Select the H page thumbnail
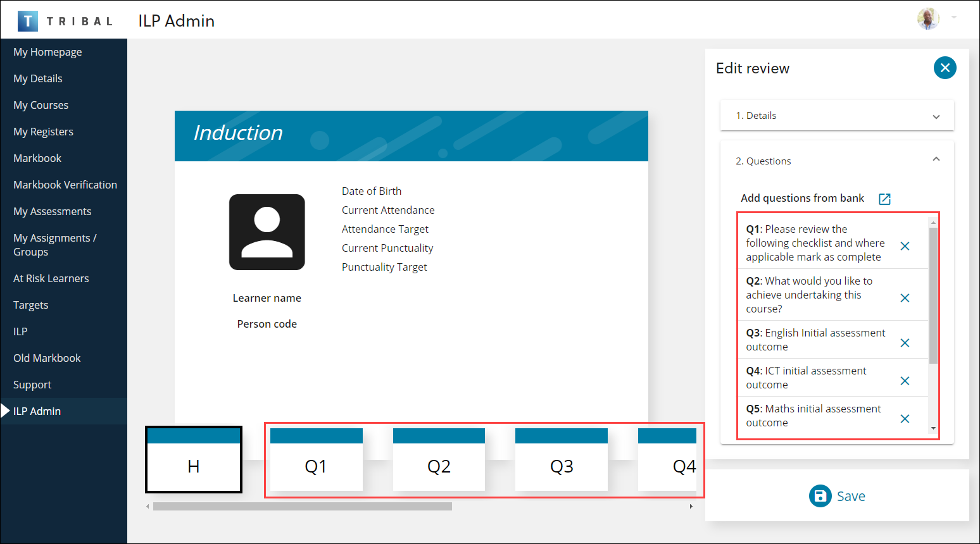This screenshot has height=544, width=980. [194, 460]
